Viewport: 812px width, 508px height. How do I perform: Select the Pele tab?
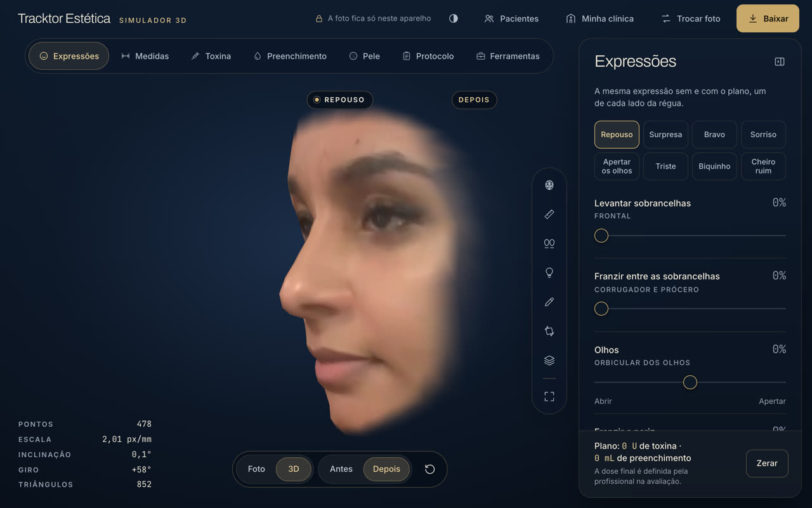[365, 56]
